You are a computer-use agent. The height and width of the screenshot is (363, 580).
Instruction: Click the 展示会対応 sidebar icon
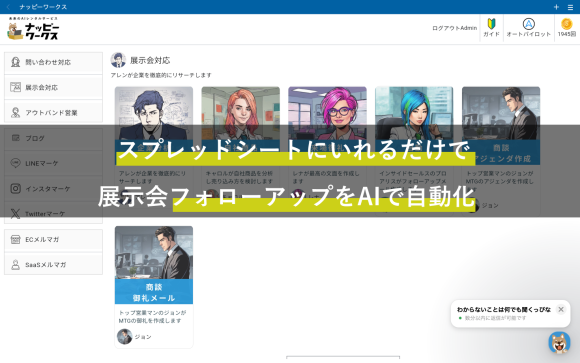(16, 87)
